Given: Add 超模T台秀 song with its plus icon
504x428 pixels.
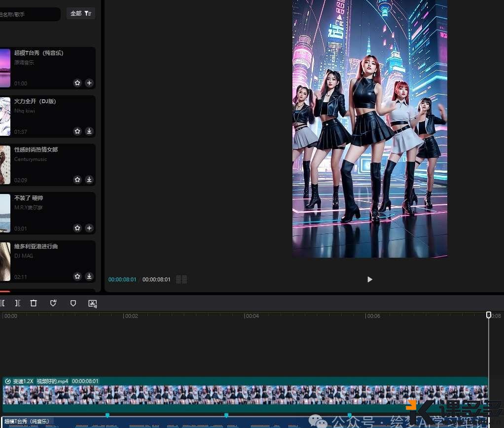Looking at the screenshot, I should pyautogui.click(x=89, y=83).
